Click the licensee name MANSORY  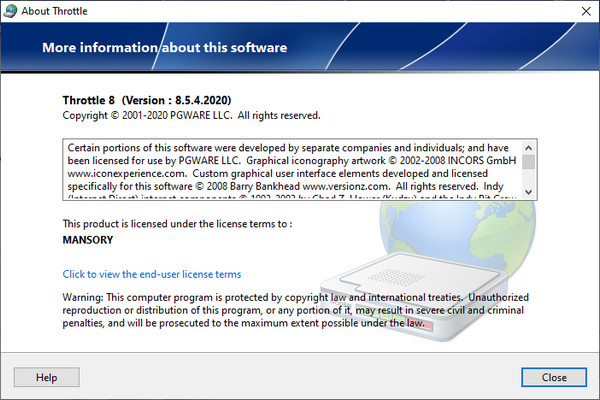click(x=89, y=240)
